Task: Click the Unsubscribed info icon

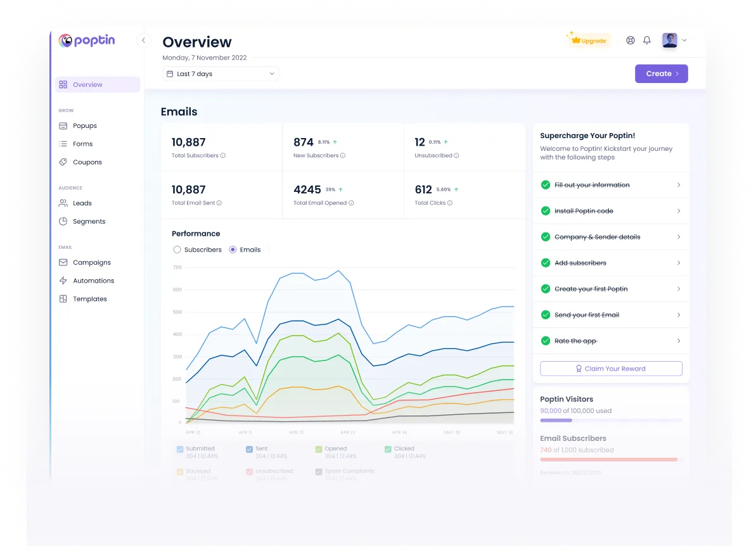Action: 457,156
